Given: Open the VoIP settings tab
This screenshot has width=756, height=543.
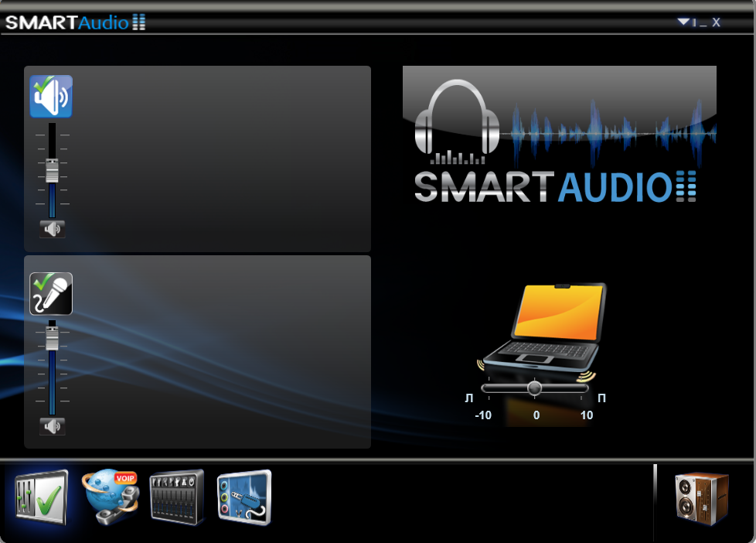Looking at the screenshot, I should [x=111, y=497].
